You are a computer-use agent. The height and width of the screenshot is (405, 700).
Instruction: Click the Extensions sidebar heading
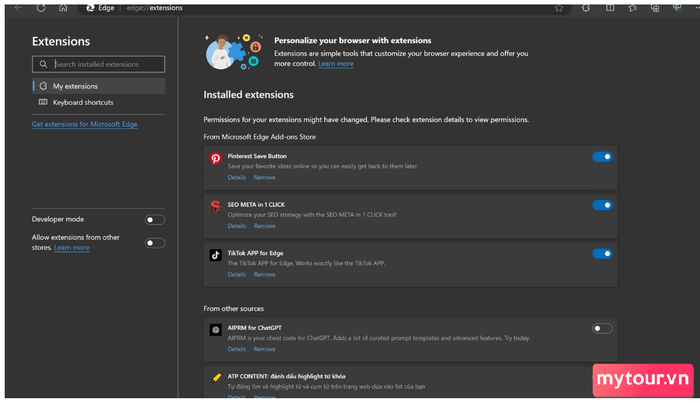[61, 42]
